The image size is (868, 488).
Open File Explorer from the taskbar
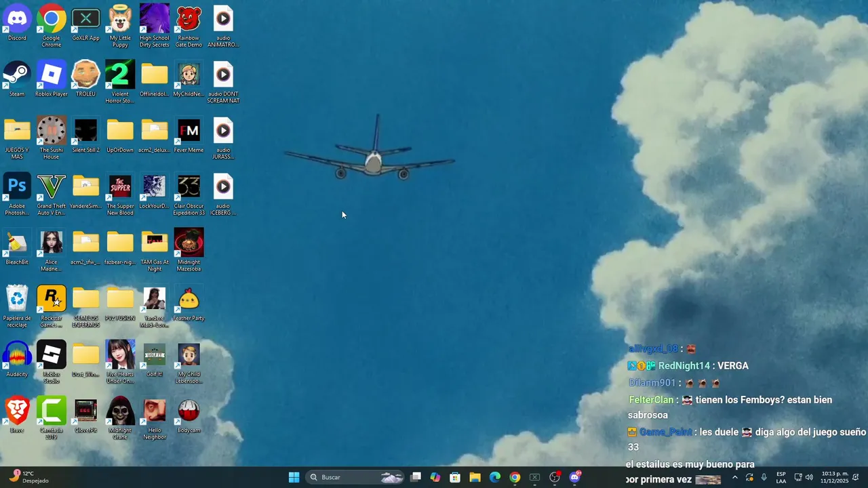[x=475, y=477]
